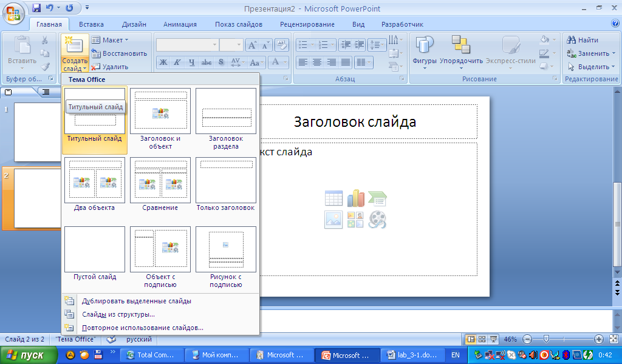Image resolution: width=622 pixels, height=364 pixels.
Task: Insert SmartArt icon in slide placeholder
Action: (377, 198)
